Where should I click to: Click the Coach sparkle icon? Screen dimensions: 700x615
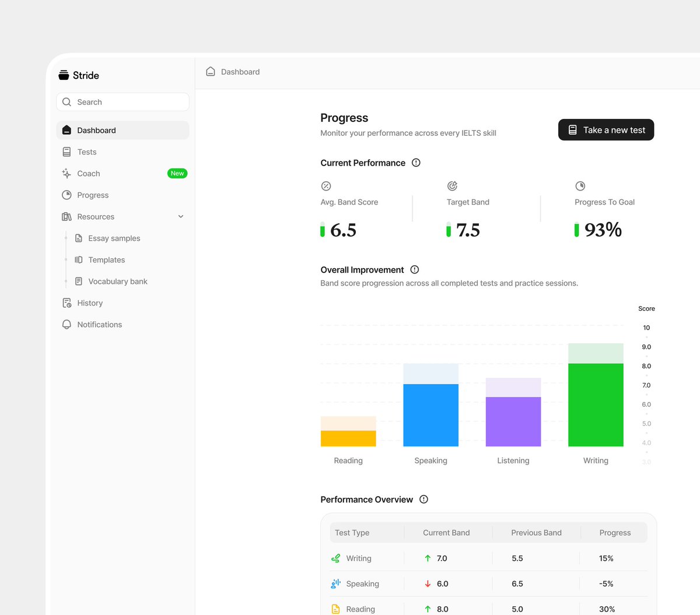pyautogui.click(x=66, y=173)
